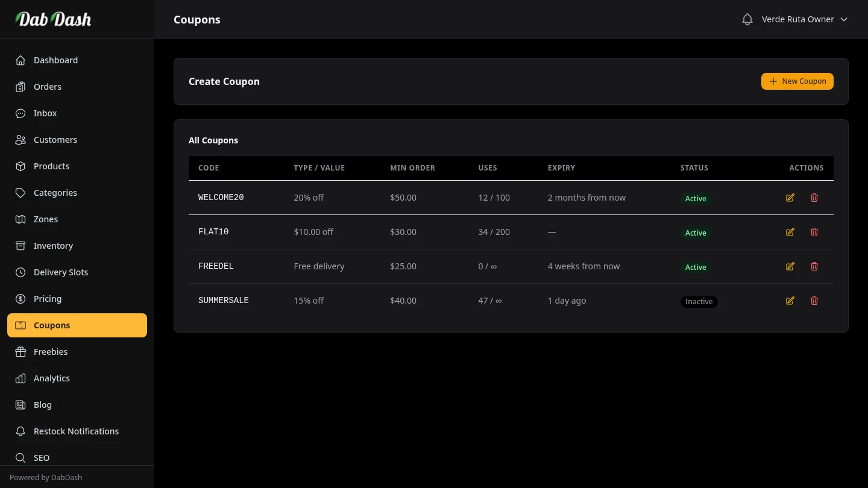Edit the WELCOME20 coupon with the pencil icon
Viewport: 868px width, 488px height.
click(790, 198)
